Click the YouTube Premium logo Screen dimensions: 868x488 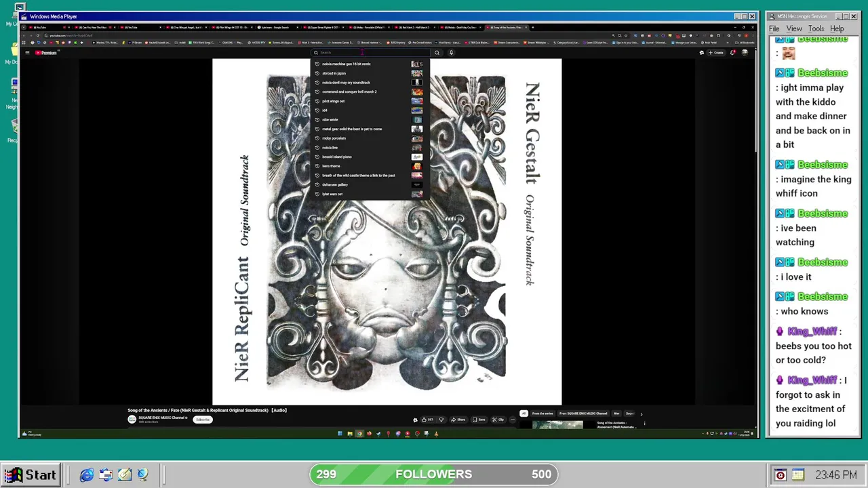(47, 52)
